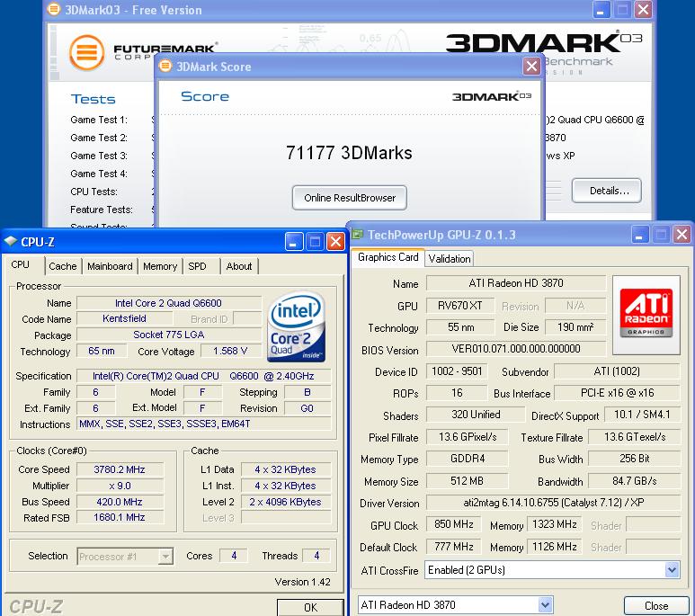Screen dimensions: 695x616
Task: Click the Online ResultBrowser button
Action: pyautogui.click(x=349, y=198)
